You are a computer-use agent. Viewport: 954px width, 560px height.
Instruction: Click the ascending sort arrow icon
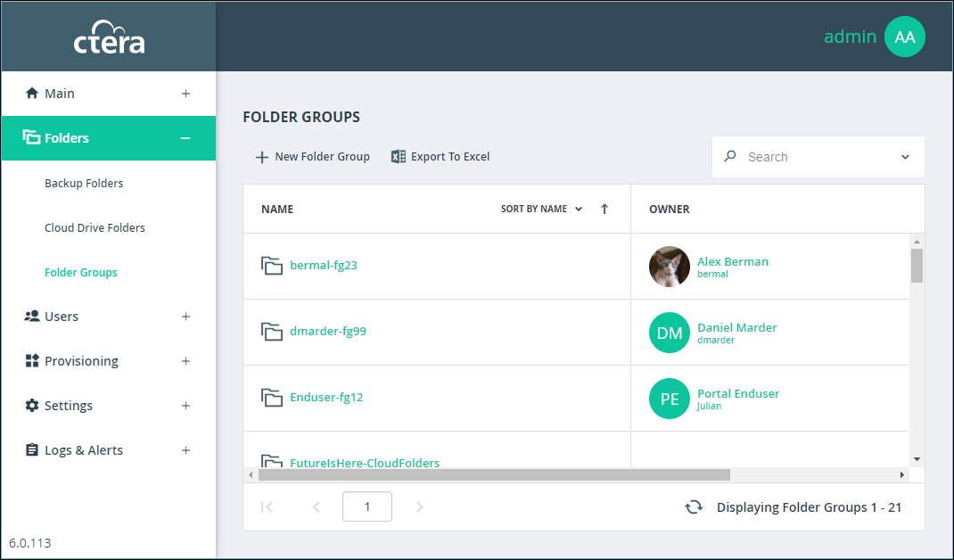[604, 210]
